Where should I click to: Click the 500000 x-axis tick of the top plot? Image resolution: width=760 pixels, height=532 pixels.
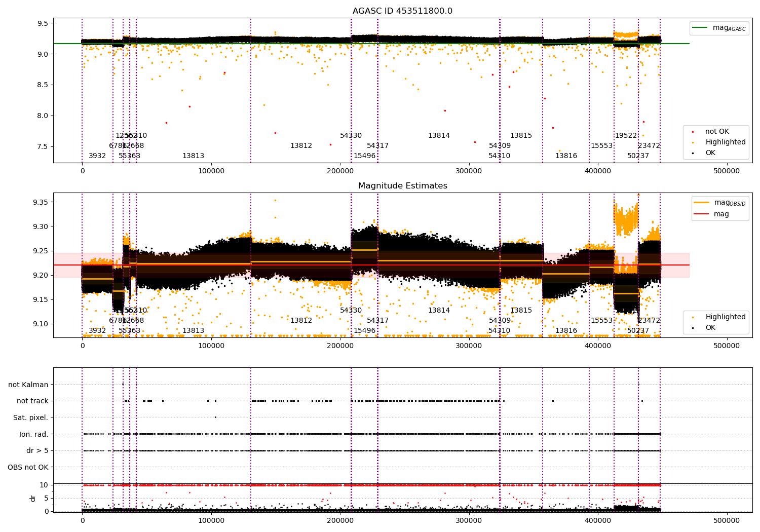727,171
